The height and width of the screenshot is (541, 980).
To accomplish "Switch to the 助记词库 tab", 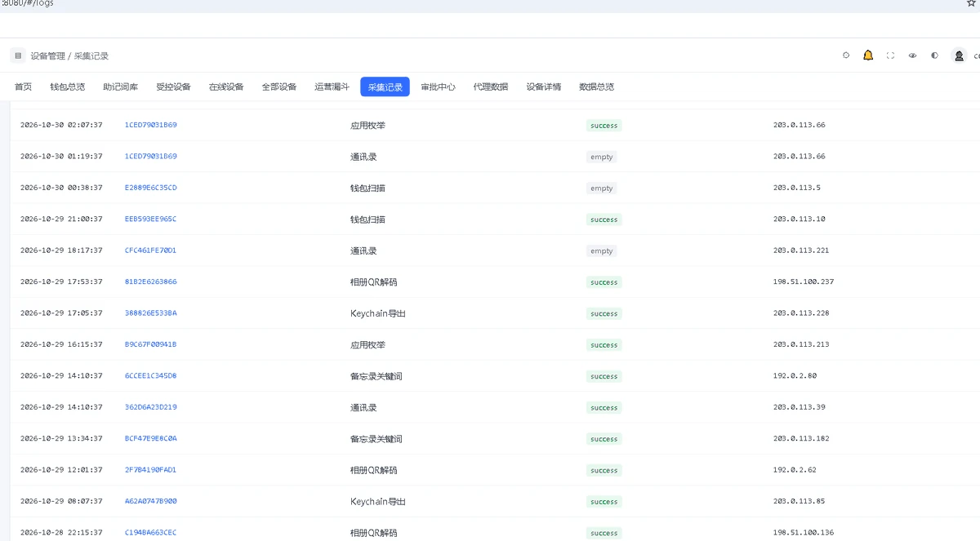I will pos(121,86).
